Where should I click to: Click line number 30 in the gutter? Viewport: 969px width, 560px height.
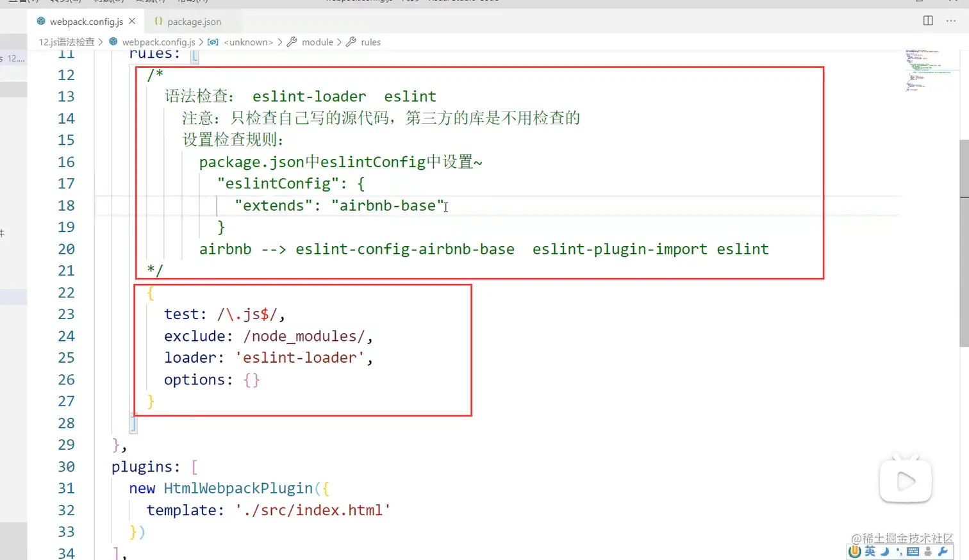pos(66,466)
